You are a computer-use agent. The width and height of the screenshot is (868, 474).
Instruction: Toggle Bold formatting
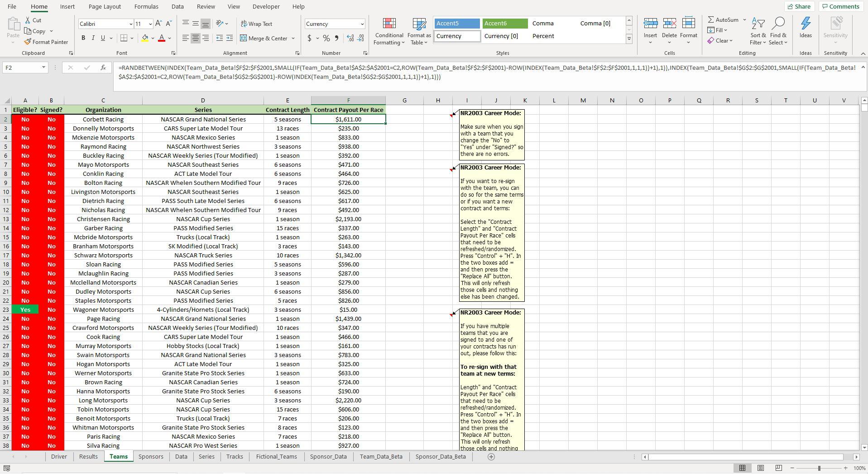click(x=83, y=39)
